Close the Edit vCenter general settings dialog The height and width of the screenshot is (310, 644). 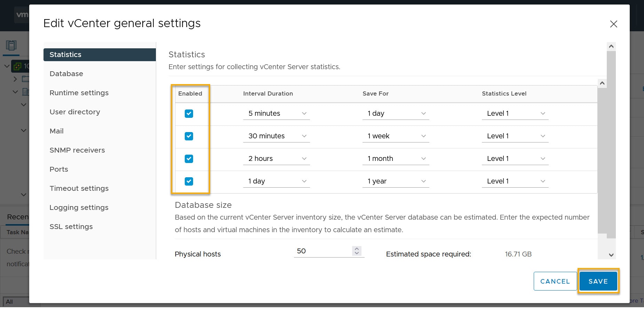(x=613, y=24)
